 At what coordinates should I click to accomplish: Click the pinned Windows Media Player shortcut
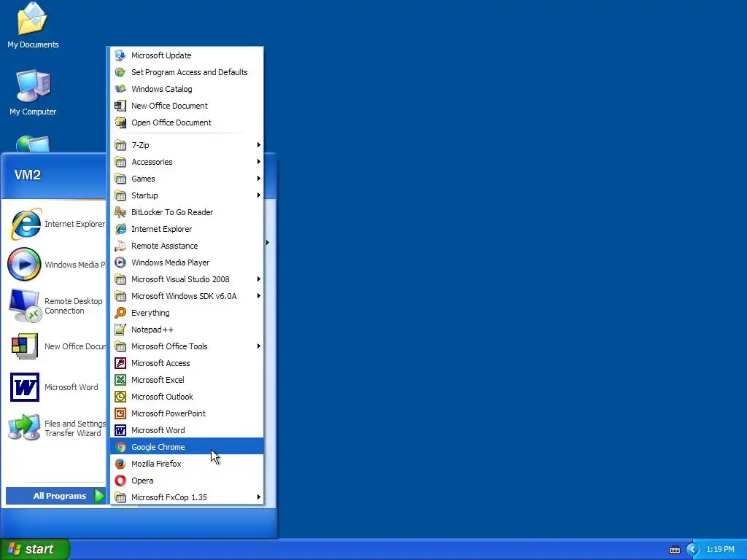coord(55,264)
